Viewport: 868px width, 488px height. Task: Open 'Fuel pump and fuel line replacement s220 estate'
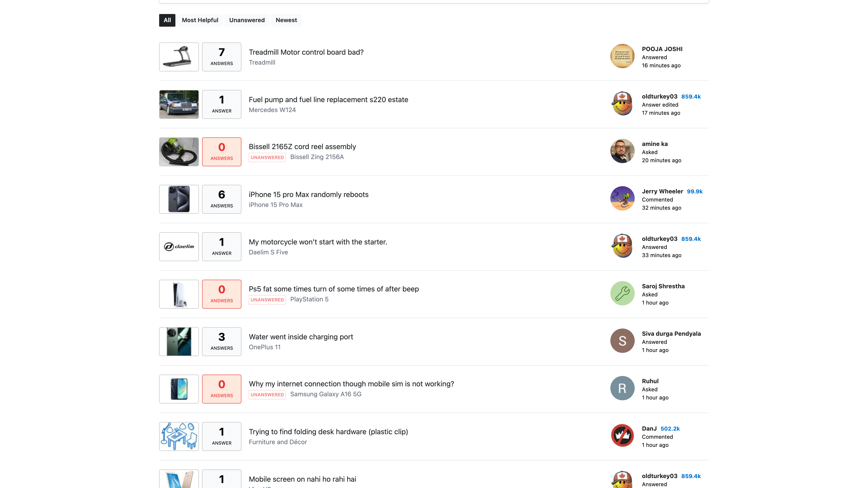coord(328,100)
